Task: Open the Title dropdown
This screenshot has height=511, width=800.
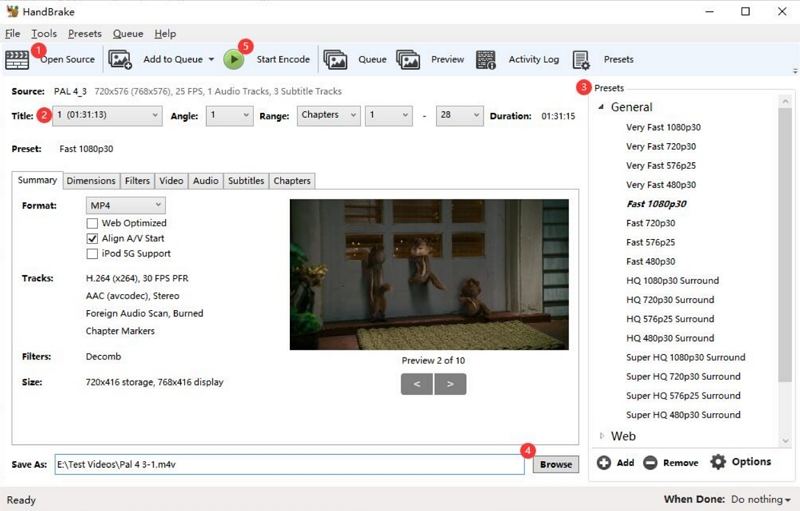Action: 107,116
